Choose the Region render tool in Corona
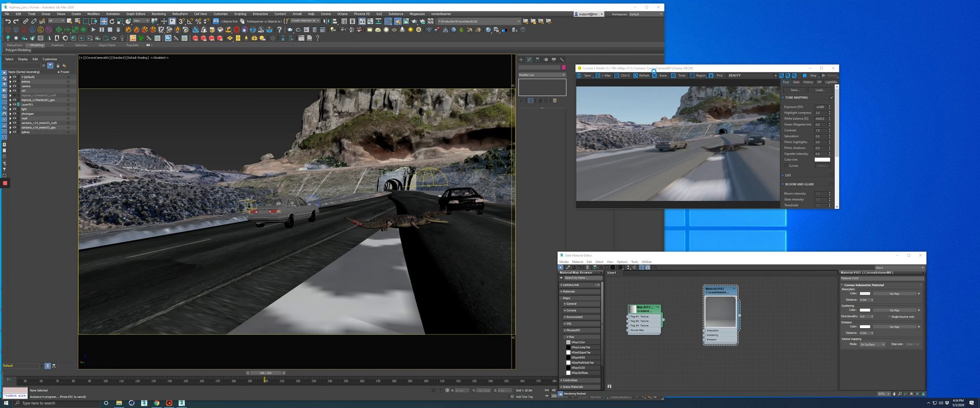This screenshot has height=408, width=980. pyautogui.click(x=698, y=75)
